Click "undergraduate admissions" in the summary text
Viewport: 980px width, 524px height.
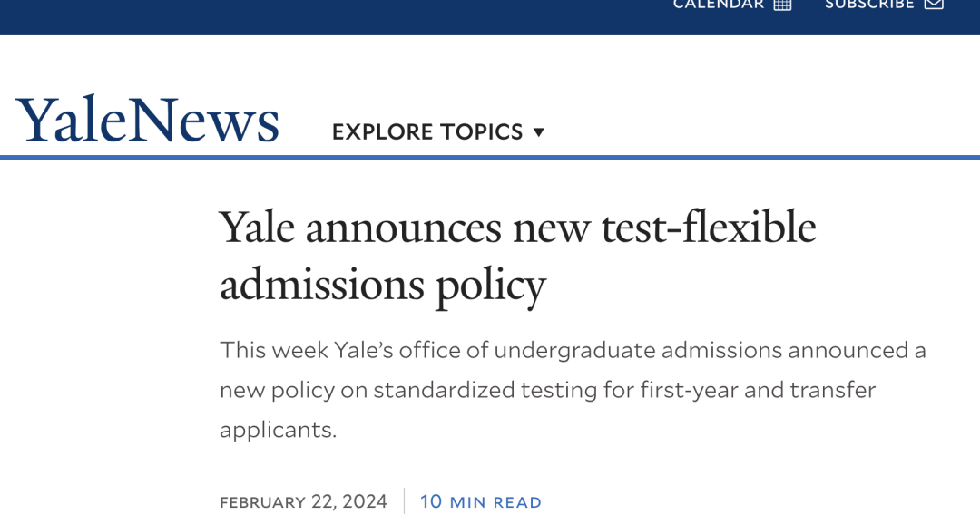(632, 350)
